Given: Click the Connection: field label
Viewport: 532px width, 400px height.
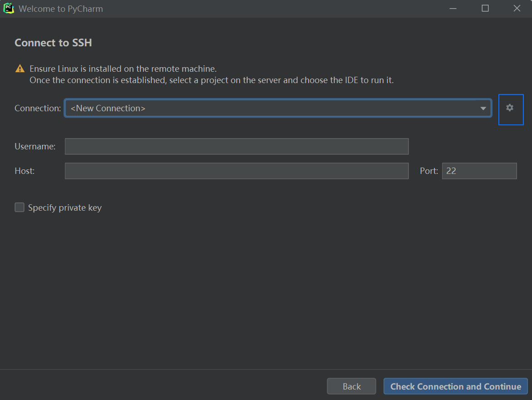Looking at the screenshot, I should click(x=38, y=109).
